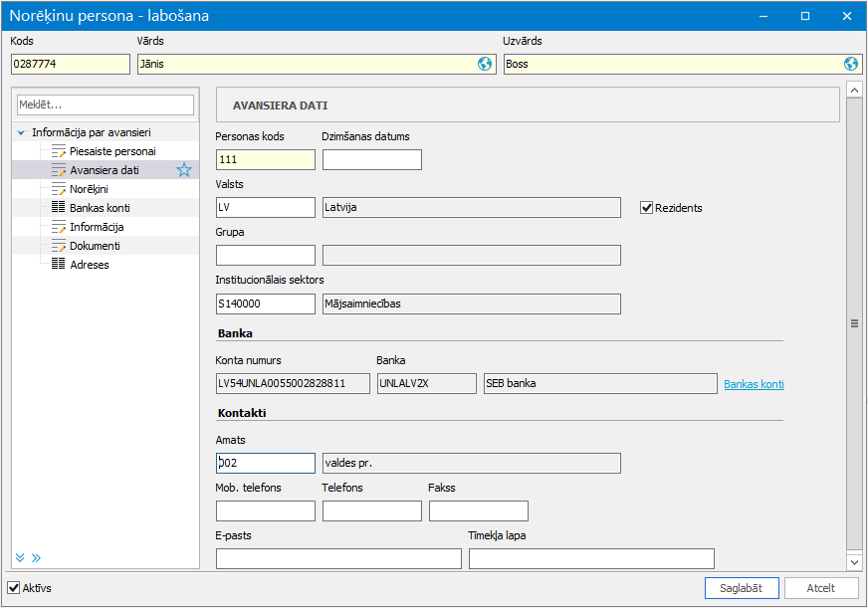Open the Dokumenti section
This screenshot has width=868, height=608.
[95, 246]
